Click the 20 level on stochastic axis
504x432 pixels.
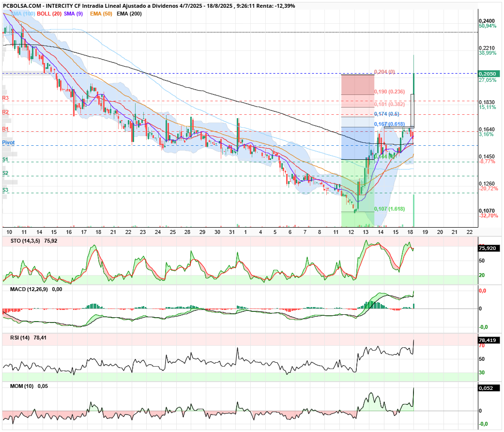click(482, 275)
